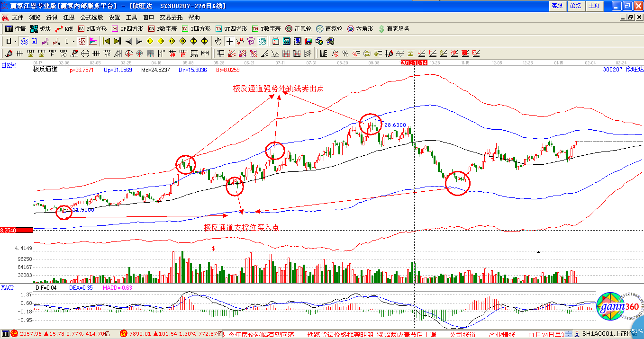Click the MACD indicator label
This screenshot has width=644, height=339.
(x=8, y=287)
